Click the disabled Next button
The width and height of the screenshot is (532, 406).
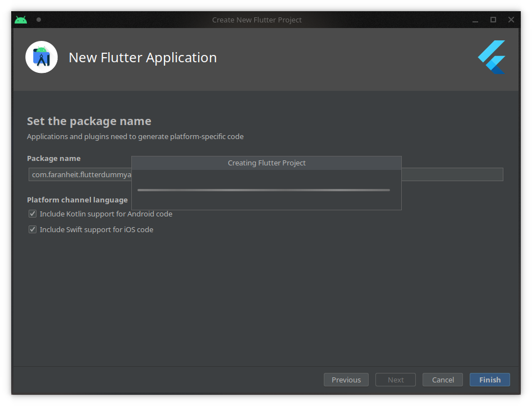pos(396,380)
